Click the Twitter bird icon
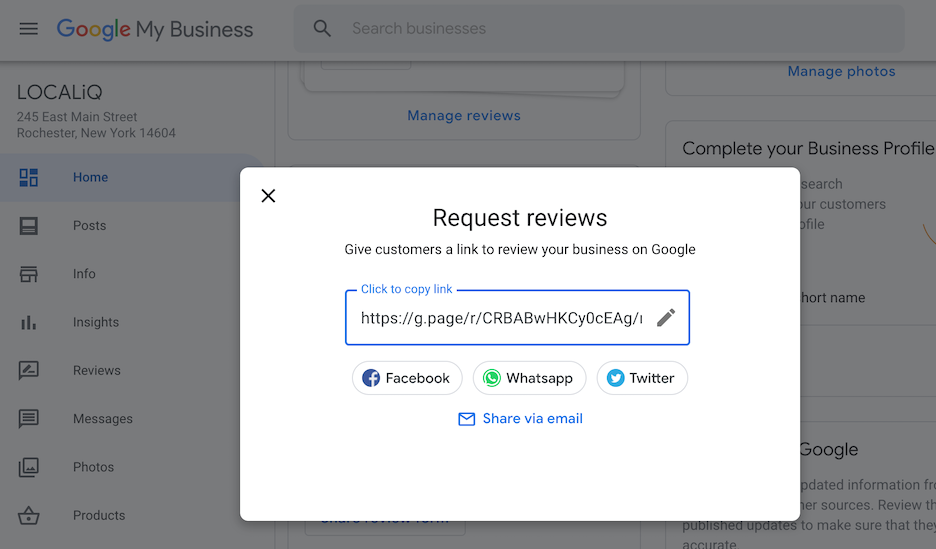Screen dimensions: 936x549 [x=615, y=378]
